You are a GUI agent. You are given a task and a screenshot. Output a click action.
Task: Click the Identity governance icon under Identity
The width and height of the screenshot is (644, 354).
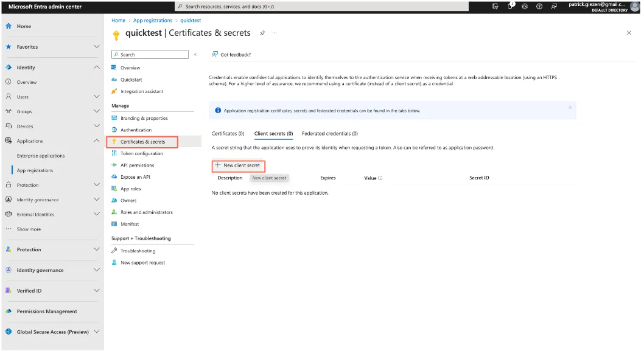point(9,200)
